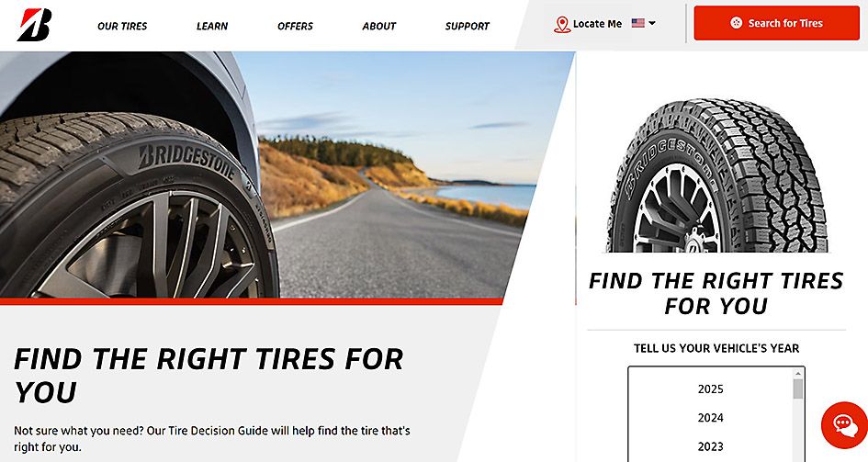Select 2025 as vehicle year

pos(710,389)
